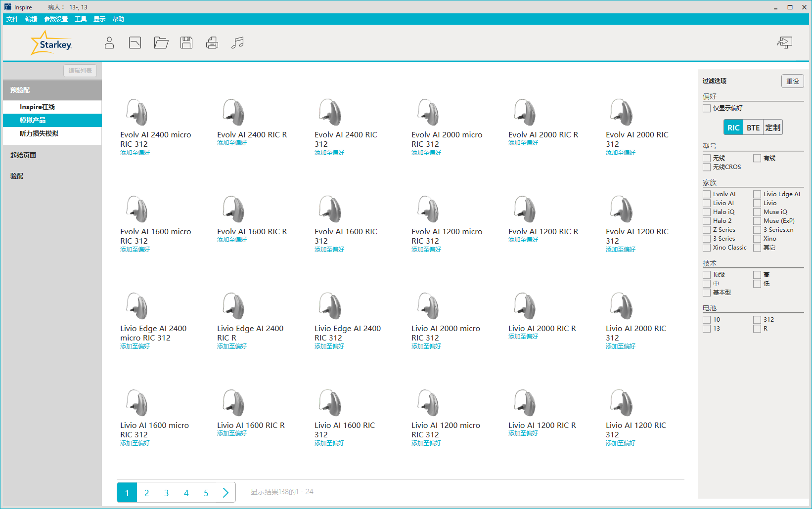812x509 pixels.
Task: Open the 参数设置 menu
Action: pos(56,19)
